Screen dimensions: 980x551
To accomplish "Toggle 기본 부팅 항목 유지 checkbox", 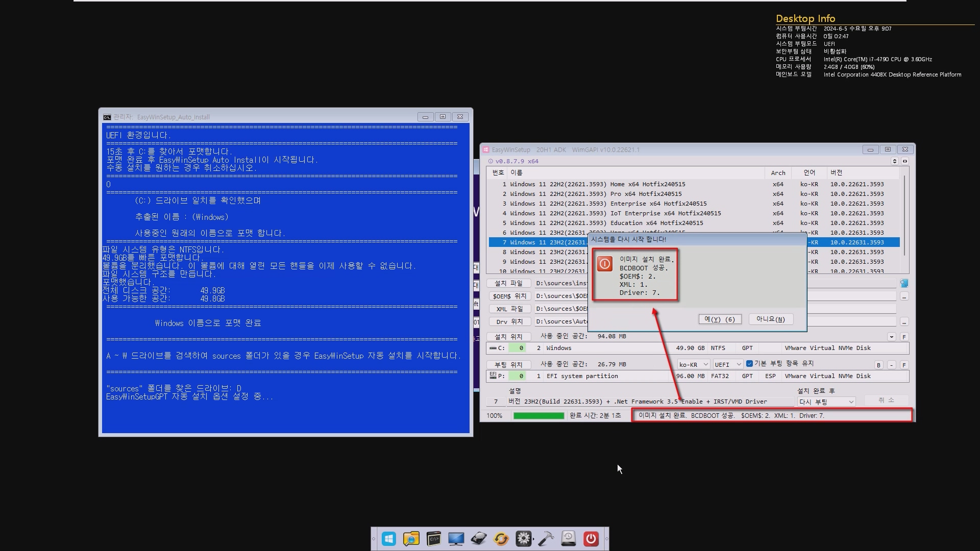I will [749, 364].
